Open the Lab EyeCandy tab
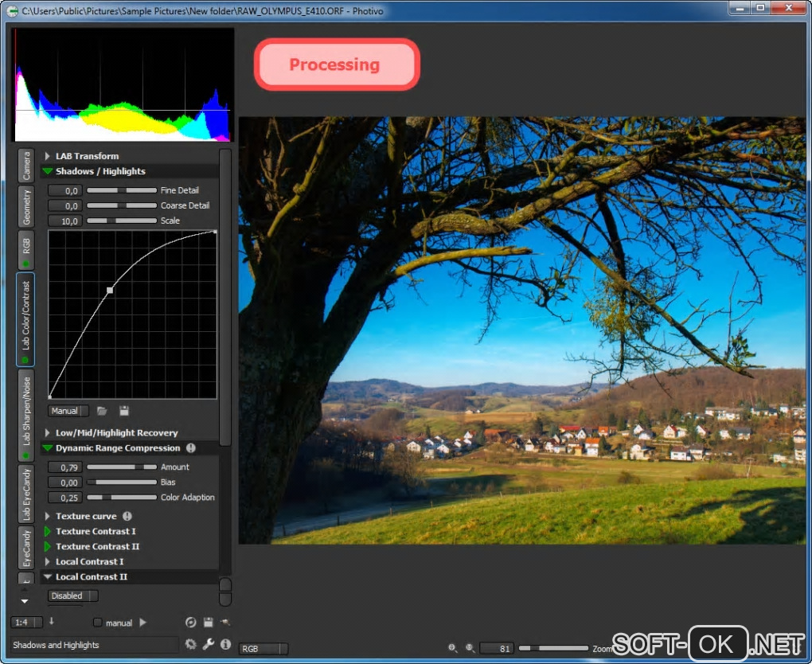Screen dimensions: 812x664 [x=26, y=494]
